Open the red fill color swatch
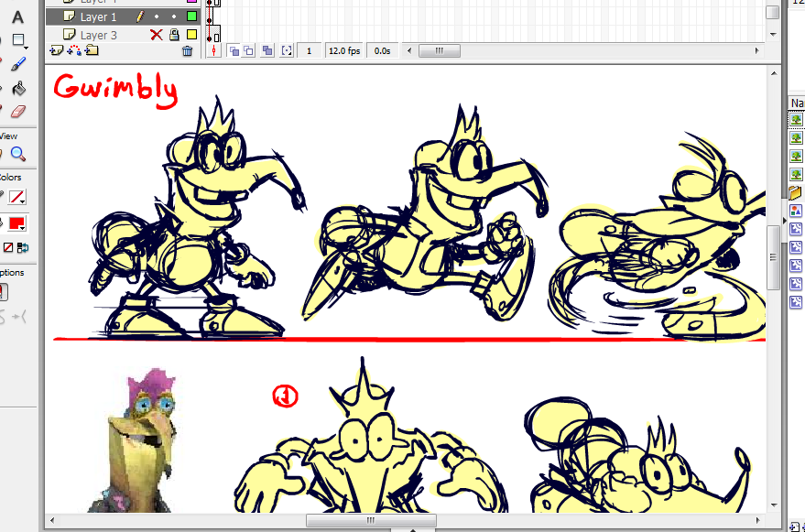The height and width of the screenshot is (532, 805). point(16,223)
